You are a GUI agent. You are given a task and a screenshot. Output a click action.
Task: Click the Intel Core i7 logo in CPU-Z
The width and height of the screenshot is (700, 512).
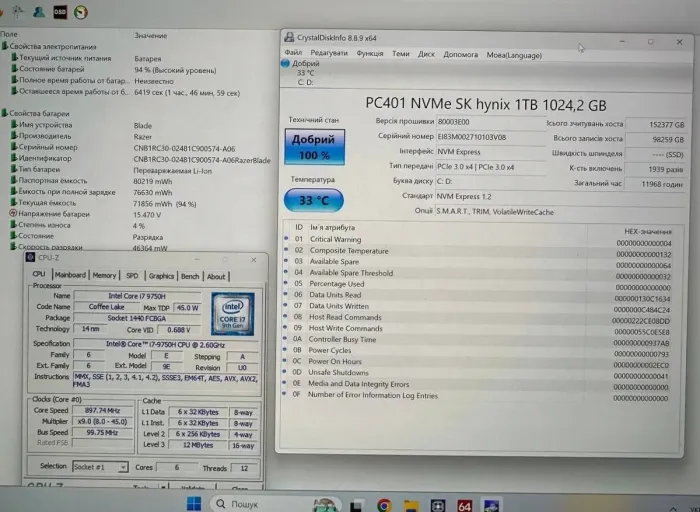coord(231,314)
